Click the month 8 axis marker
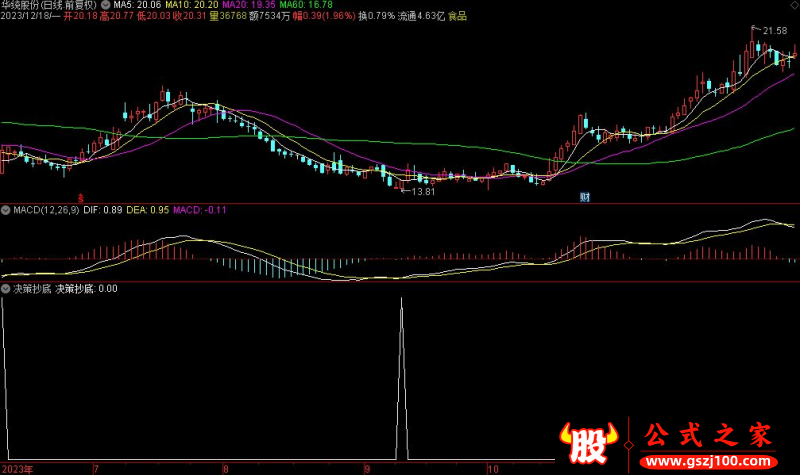800x475 pixels. [226, 469]
